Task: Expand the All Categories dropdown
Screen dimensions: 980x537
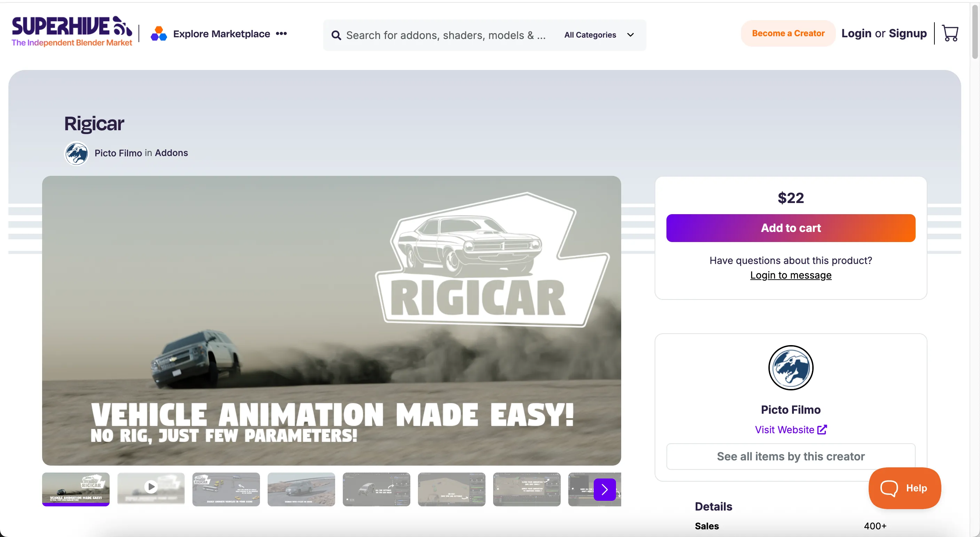Action: (599, 35)
